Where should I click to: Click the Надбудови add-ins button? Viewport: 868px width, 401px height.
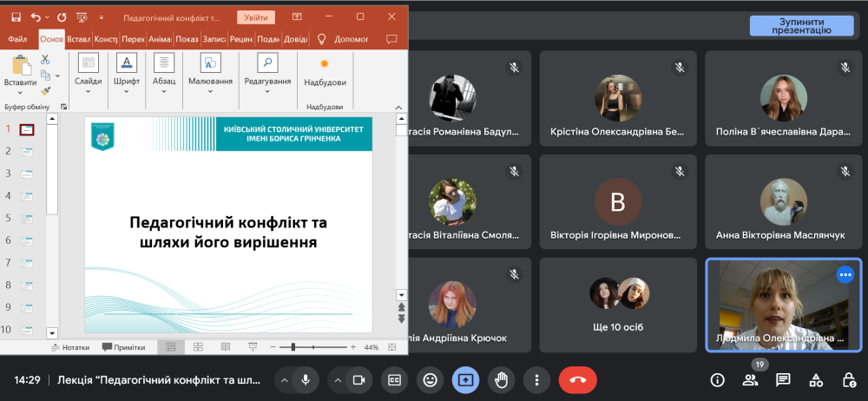coord(325,73)
